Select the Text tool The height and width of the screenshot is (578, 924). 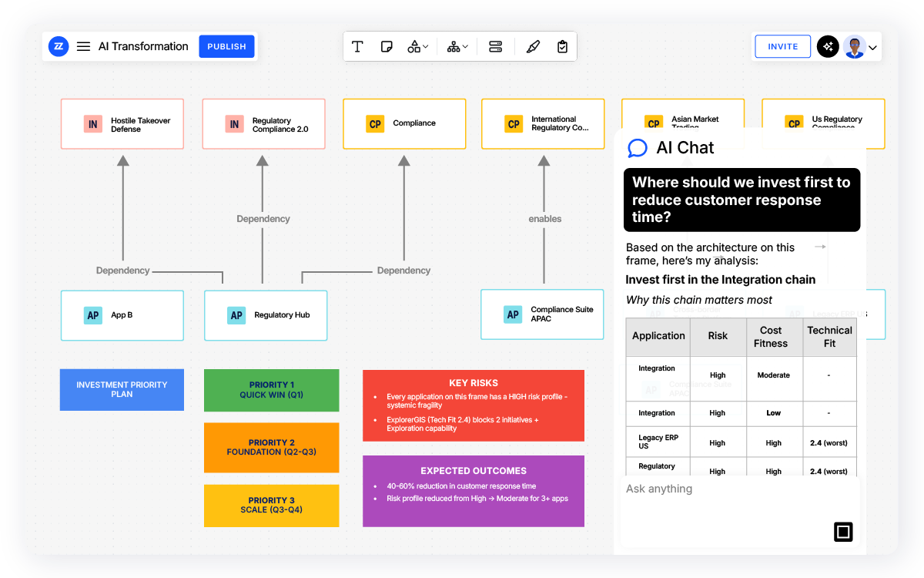coord(357,47)
